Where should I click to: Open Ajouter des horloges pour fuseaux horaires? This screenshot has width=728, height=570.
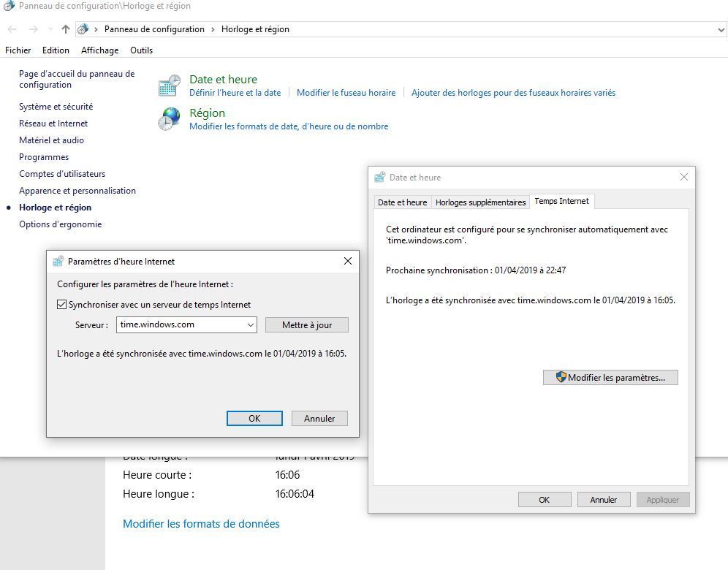514,93
